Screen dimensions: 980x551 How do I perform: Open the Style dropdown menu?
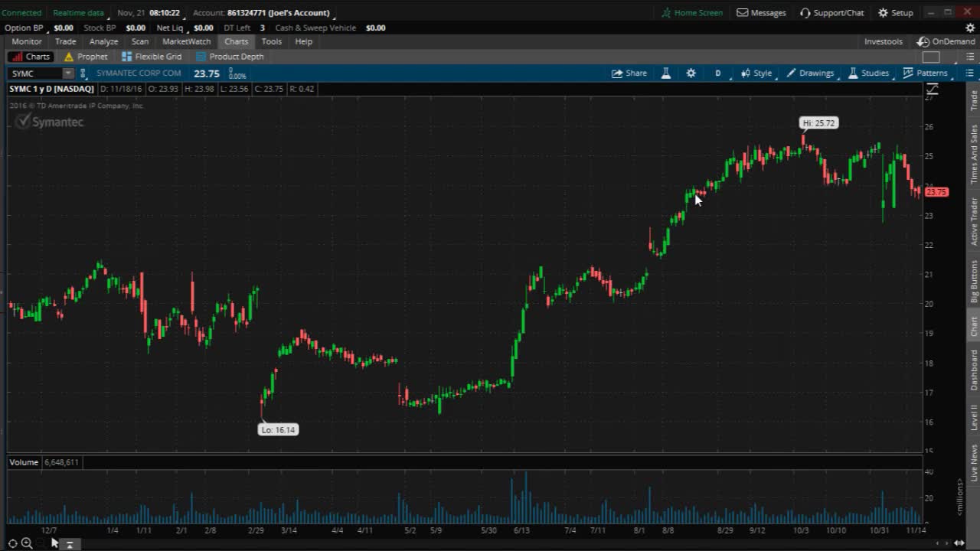click(756, 73)
